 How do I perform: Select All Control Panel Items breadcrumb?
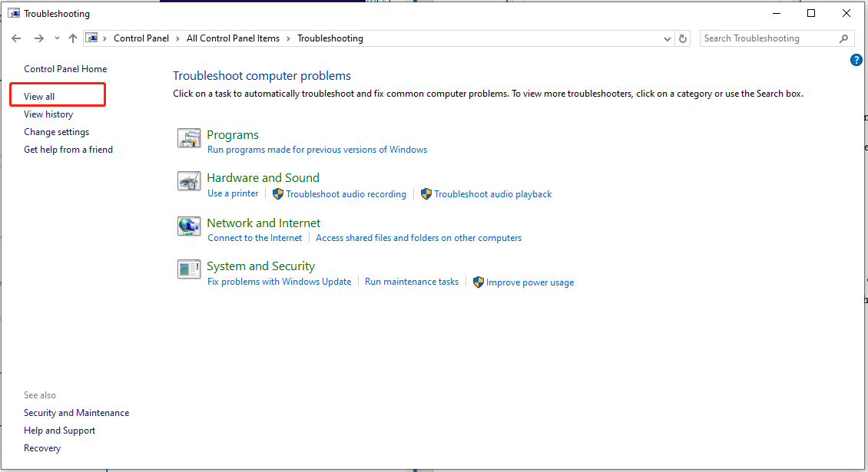point(233,38)
